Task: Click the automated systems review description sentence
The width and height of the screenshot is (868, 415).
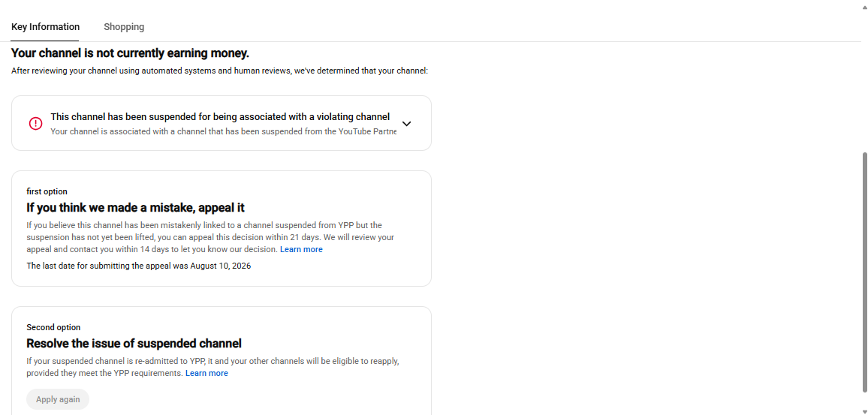Action: click(x=220, y=71)
